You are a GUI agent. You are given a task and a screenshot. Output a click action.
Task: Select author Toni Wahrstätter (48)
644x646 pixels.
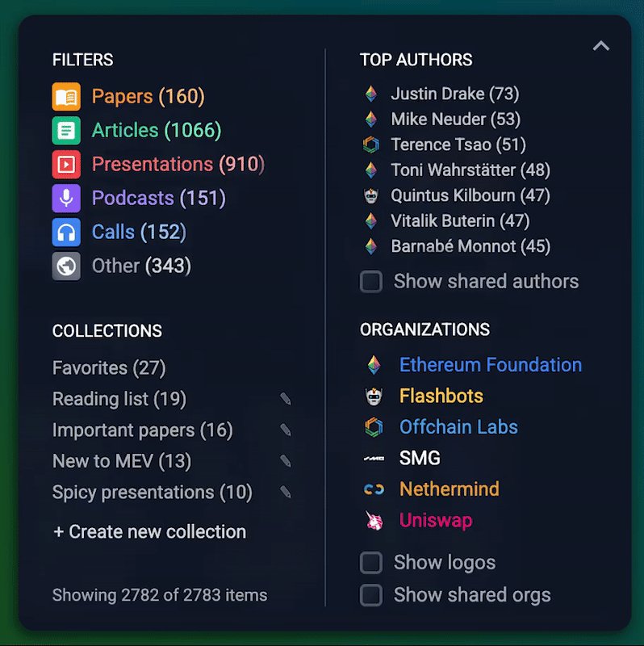pyautogui.click(x=470, y=170)
